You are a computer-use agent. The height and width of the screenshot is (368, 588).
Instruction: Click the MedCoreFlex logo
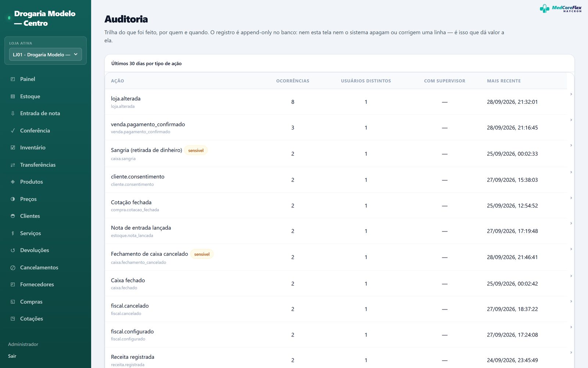tap(560, 8)
